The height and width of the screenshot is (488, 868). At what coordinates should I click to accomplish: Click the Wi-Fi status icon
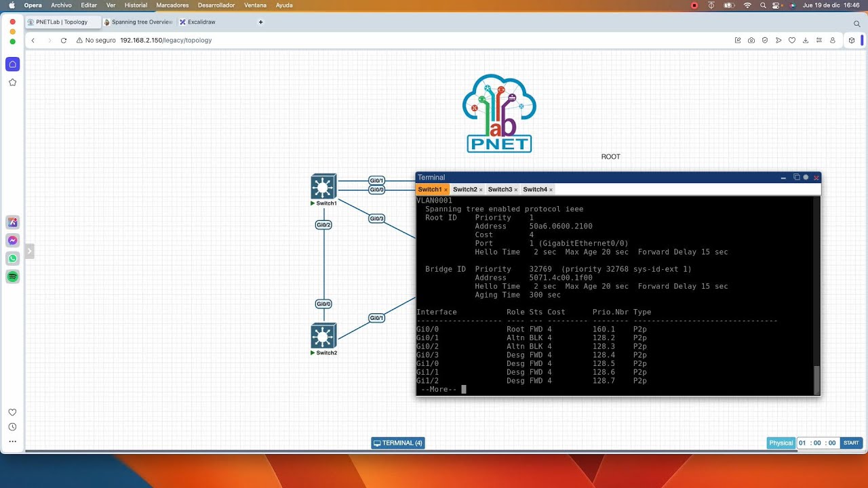click(x=747, y=5)
